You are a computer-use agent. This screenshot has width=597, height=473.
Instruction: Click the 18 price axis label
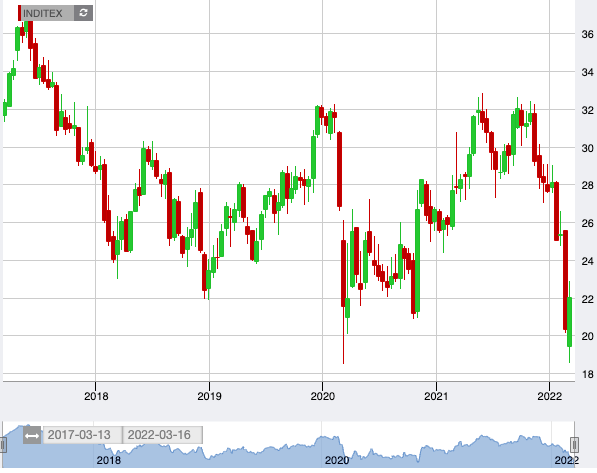pyautogui.click(x=587, y=374)
